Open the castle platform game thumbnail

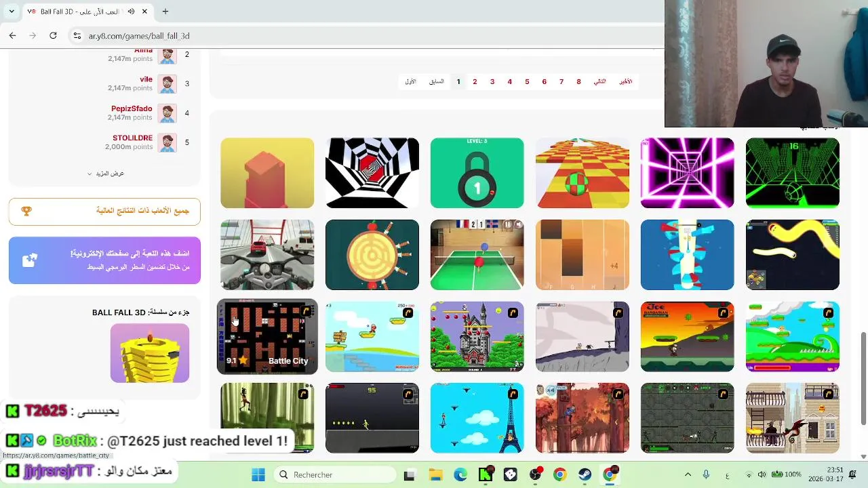pyautogui.click(x=477, y=337)
